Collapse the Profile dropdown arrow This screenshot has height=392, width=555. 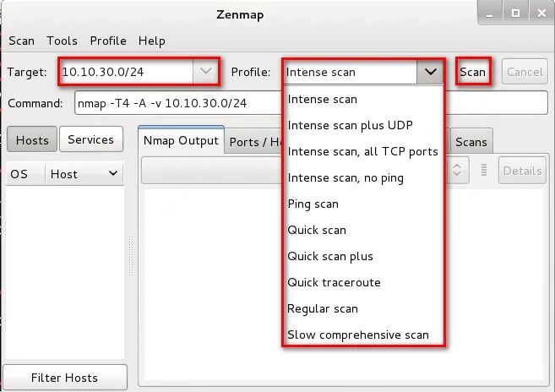click(430, 72)
